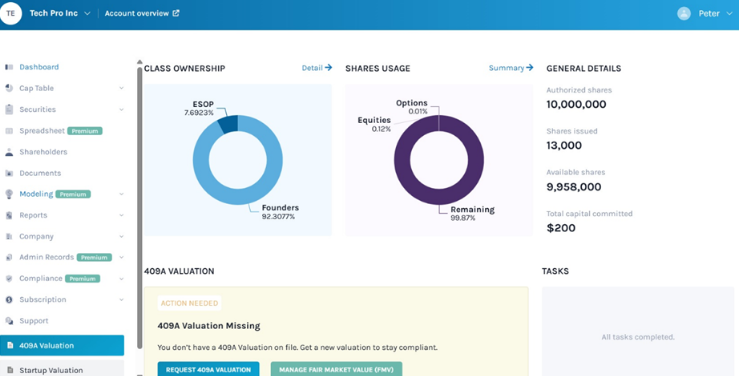Expand the Cap Table submenu chevron
This screenshot has width=739, height=376.
pyautogui.click(x=122, y=88)
